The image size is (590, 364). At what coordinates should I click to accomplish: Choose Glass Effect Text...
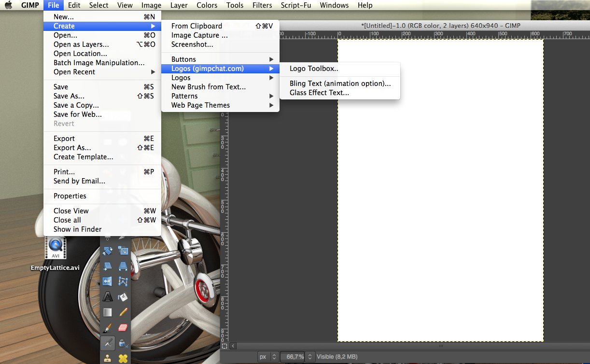coord(340,93)
